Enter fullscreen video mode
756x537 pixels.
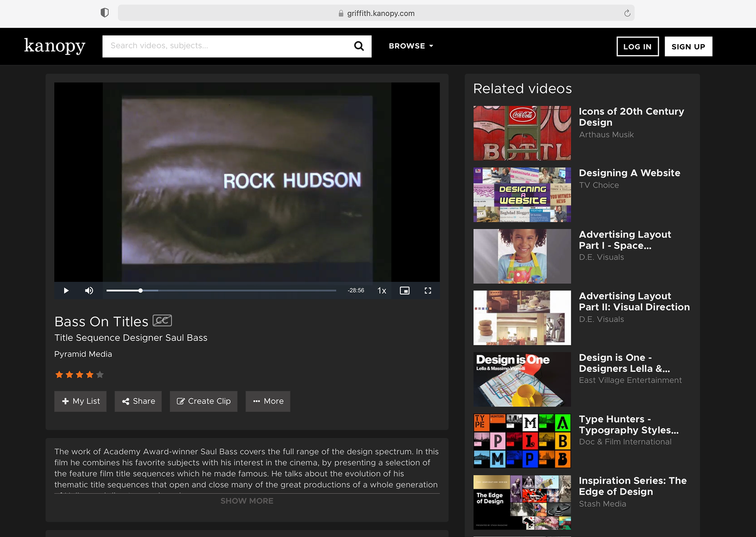click(428, 291)
